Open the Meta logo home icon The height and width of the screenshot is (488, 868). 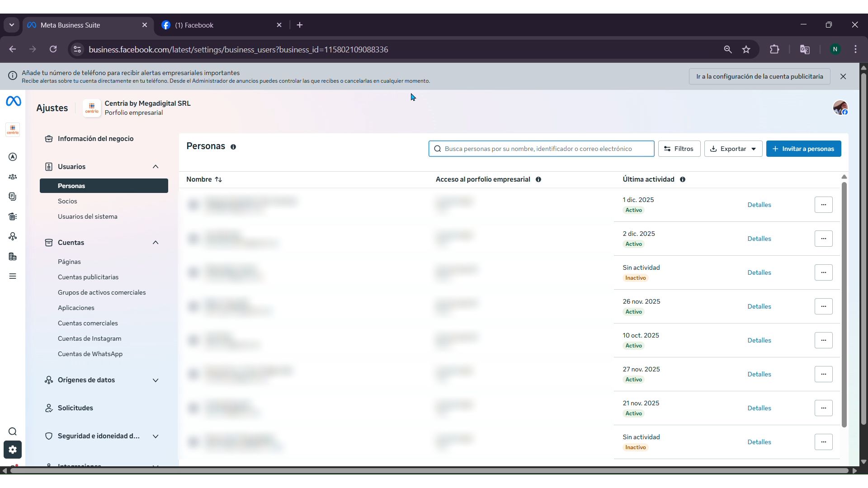pos(13,101)
